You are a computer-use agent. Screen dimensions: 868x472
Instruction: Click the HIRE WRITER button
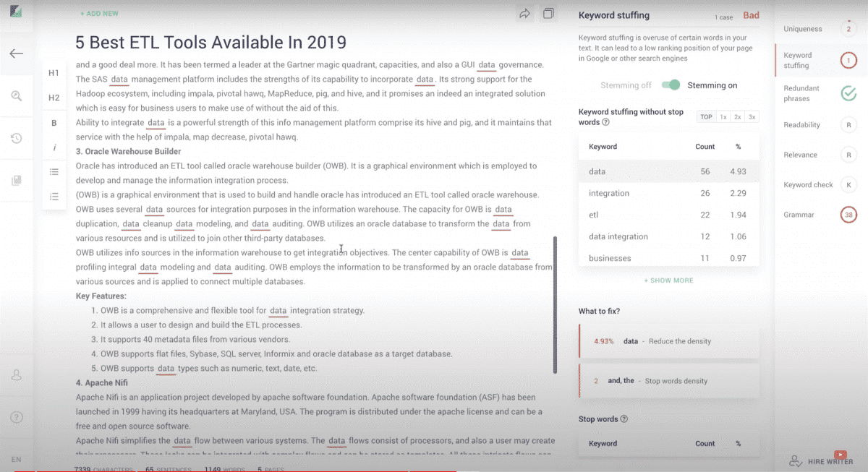pyautogui.click(x=821, y=460)
